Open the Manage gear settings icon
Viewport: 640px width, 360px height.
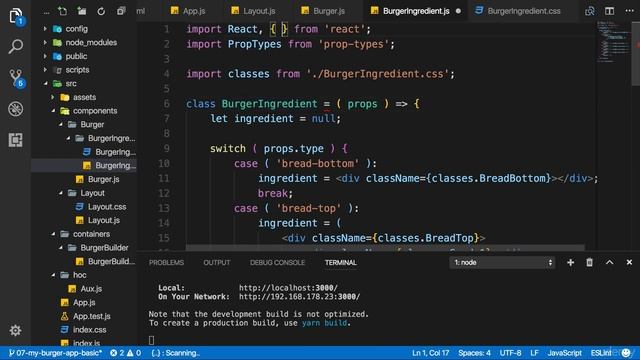tap(16, 330)
